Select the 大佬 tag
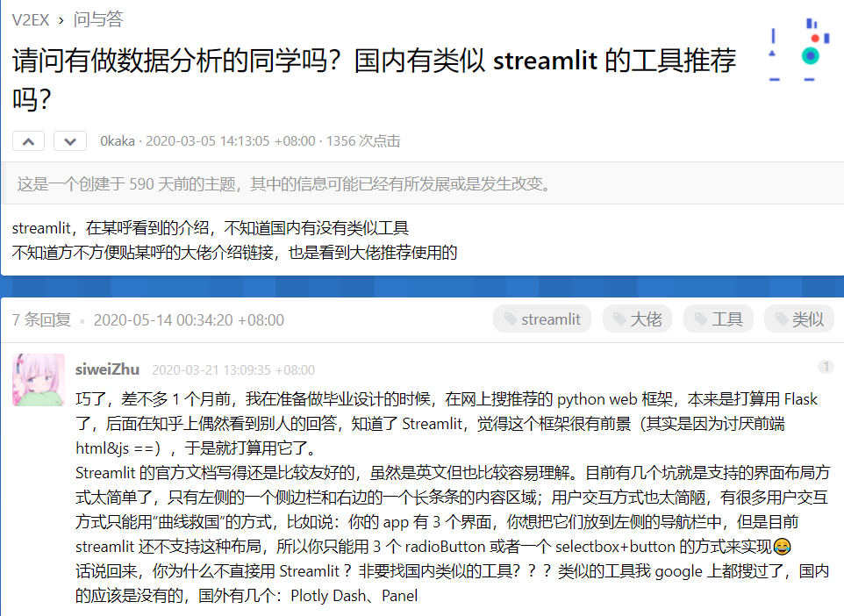844x616 pixels. point(637,319)
